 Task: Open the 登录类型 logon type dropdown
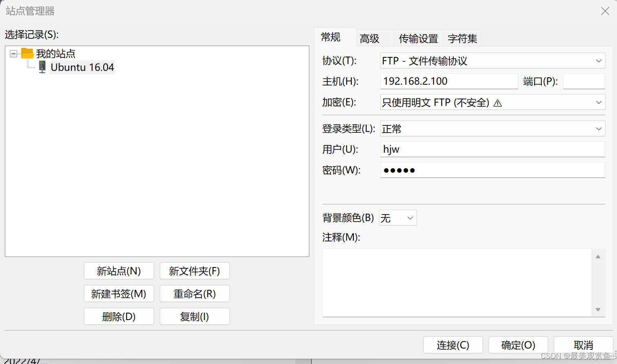pos(493,129)
